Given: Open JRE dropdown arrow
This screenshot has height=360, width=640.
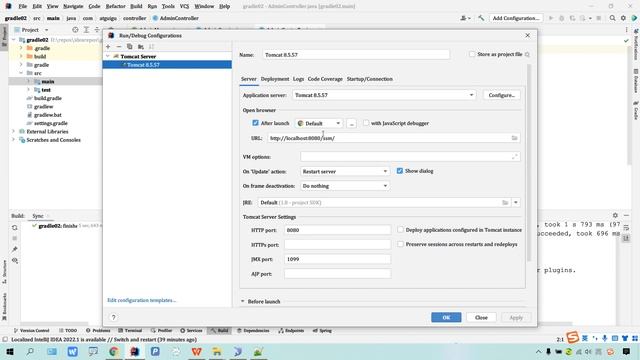Looking at the screenshot, I should [516, 202].
